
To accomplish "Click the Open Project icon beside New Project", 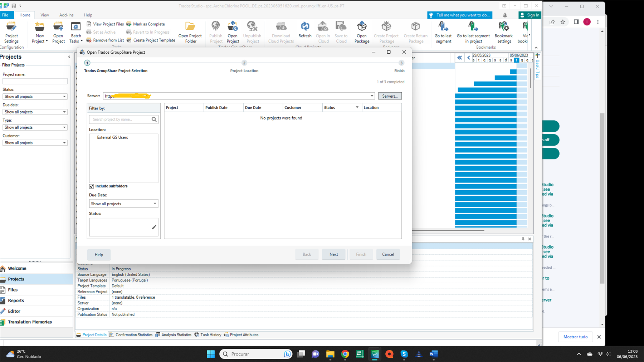I will click(x=58, y=32).
